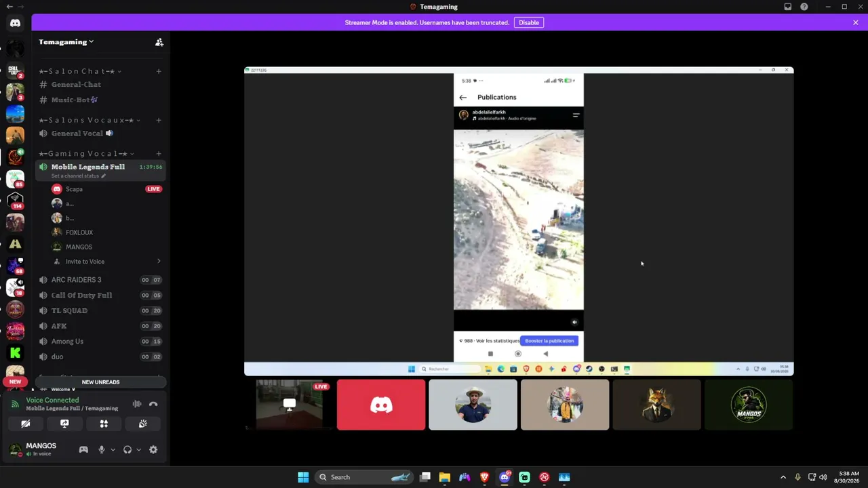The image size is (868, 488).
Task: Share your screen from voice panel
Action: [64, 424]
